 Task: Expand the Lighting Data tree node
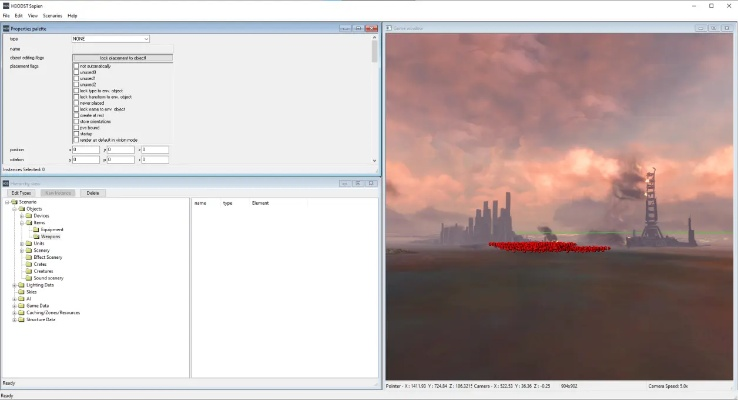point(14,284)
